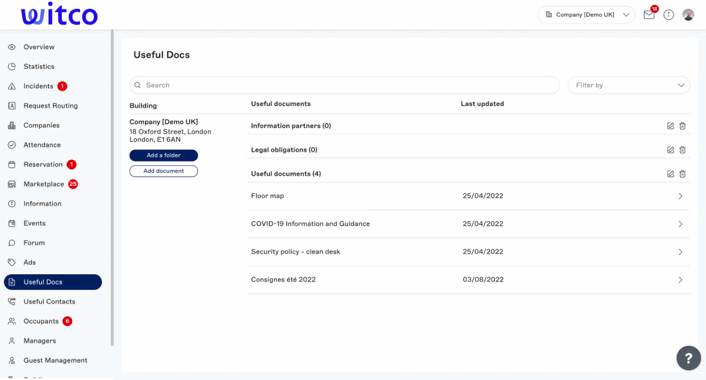Open the Company [Demo UK] selector dropdown
Screen dimensions: 706x380
tap(586, 15)
